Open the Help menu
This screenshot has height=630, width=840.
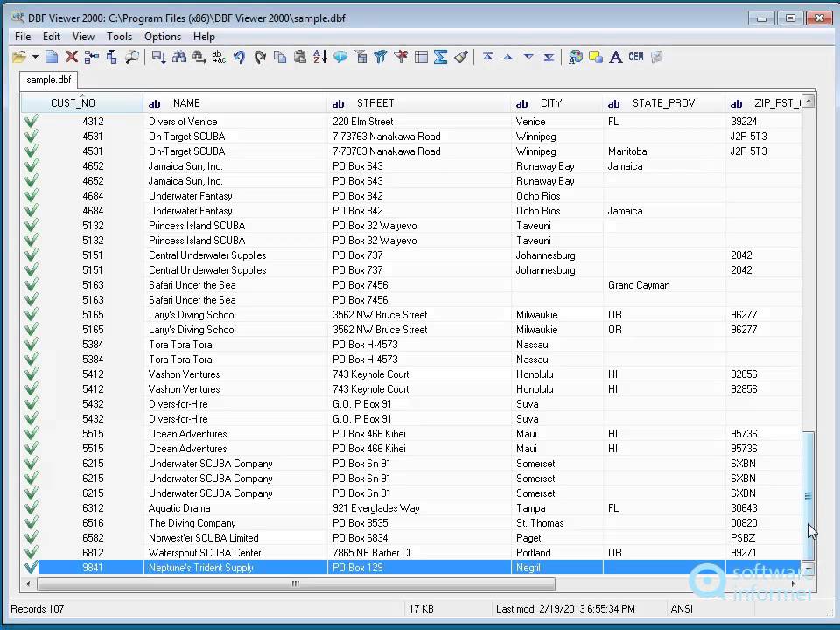pyautogui.click(x=204, y=37)
